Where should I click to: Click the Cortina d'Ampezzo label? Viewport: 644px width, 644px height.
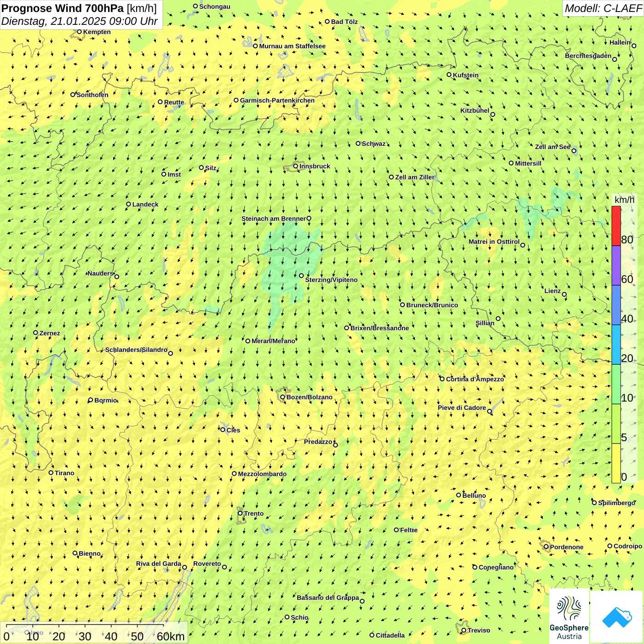click(475, 379)
